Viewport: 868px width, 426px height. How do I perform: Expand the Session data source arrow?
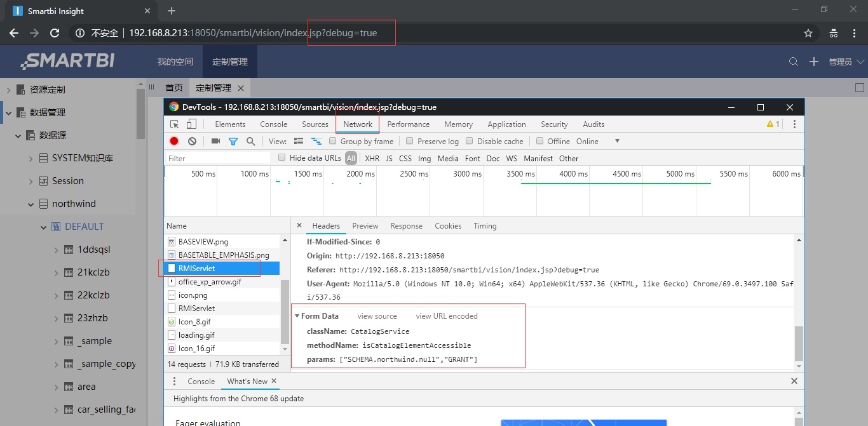31,181
